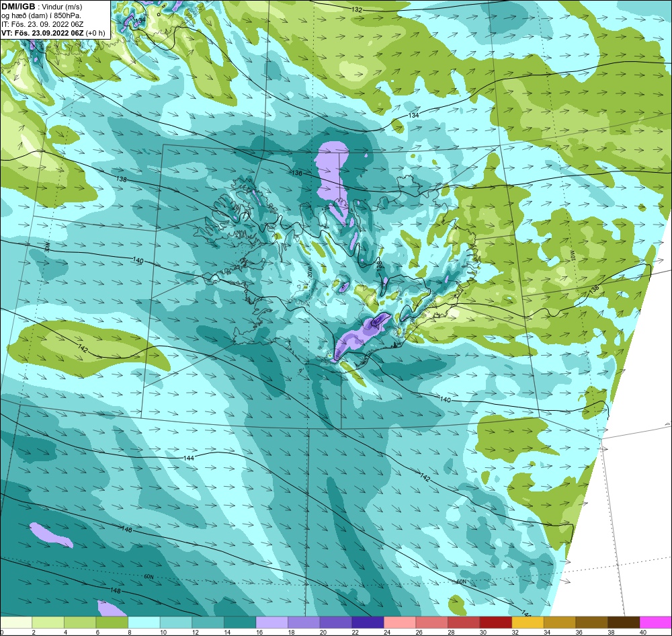Click the 'DMI/IGB : Vindur (m/s)' title text
This screenshot has height=636, width=672.
(x=42, y=7)
